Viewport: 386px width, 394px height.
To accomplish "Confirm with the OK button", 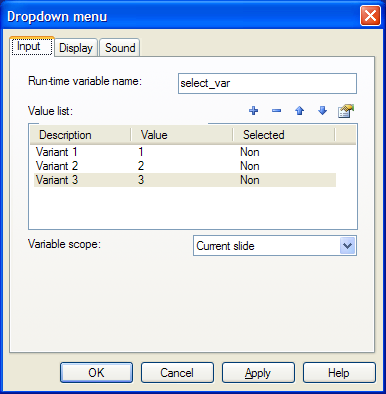I will tap(96, 373).
